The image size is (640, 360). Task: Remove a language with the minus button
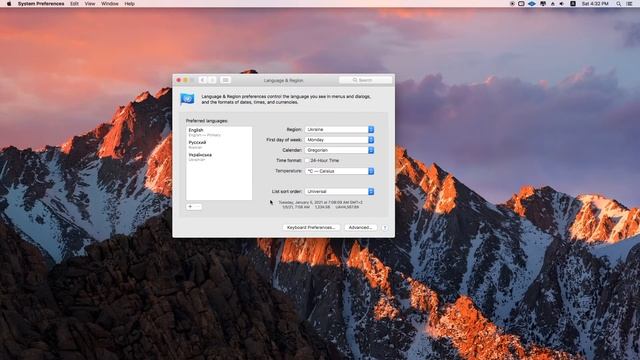(x=198, y=207)
